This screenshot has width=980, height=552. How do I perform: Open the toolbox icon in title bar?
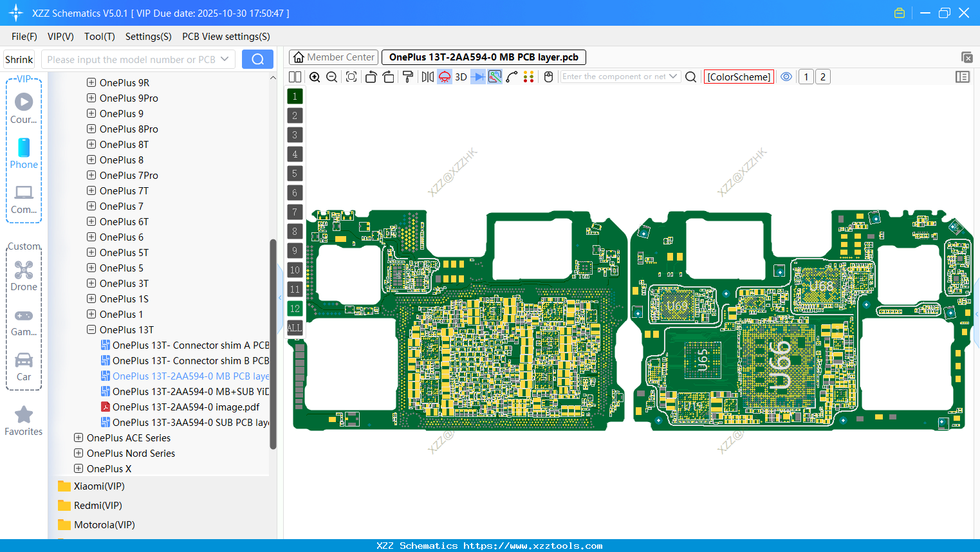click(x=900, y=13)
